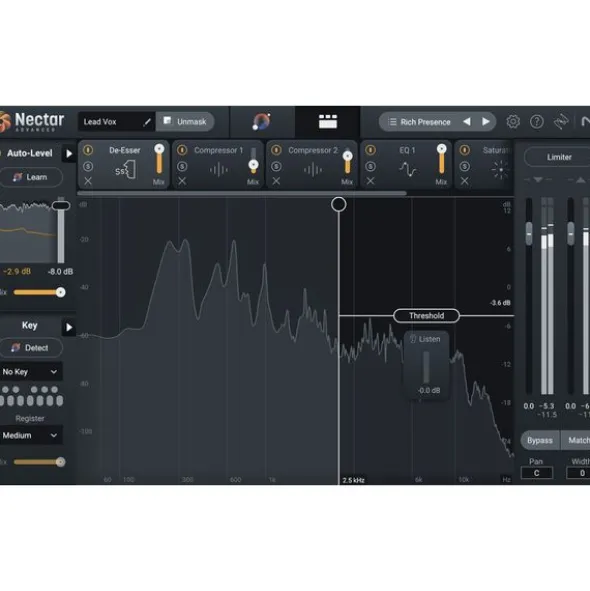Click the Learn button in Auto-Level

pos(31,177)
